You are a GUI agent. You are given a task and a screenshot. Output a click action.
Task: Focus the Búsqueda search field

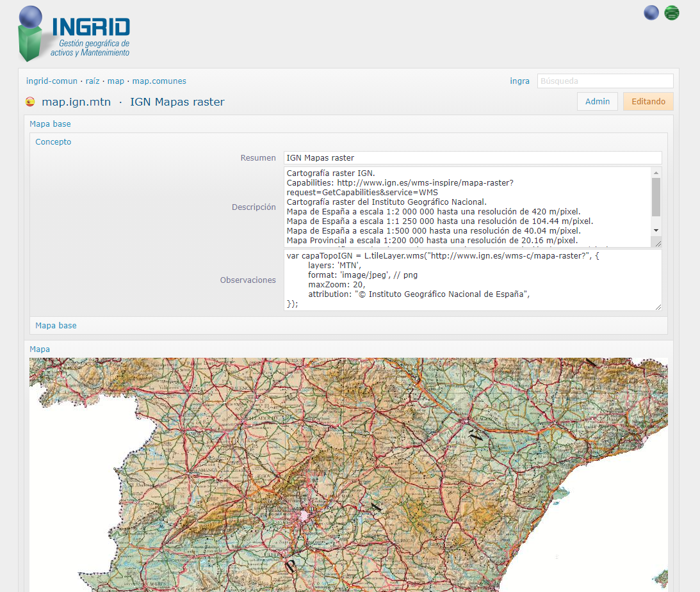605,81
